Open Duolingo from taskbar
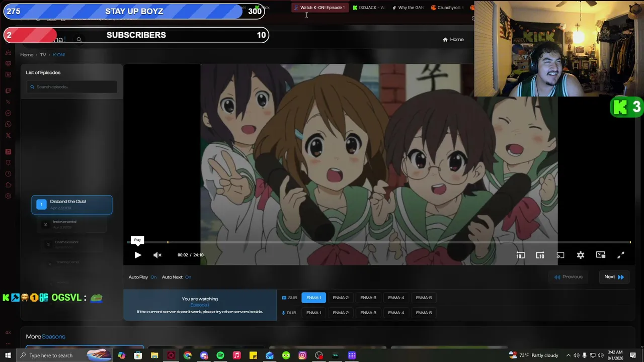644x362 pixels. coord(286,355)
